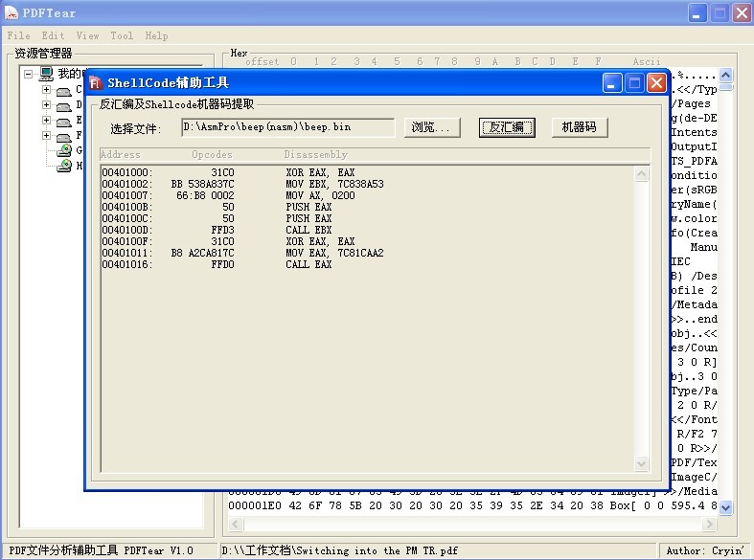The width and height of the screenshot is (754, 560).
Task: Open the File menu
Action: [x=19, y=35]
